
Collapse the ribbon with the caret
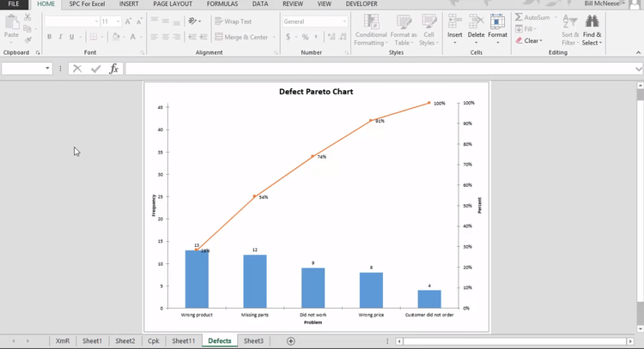pos(638,52)
